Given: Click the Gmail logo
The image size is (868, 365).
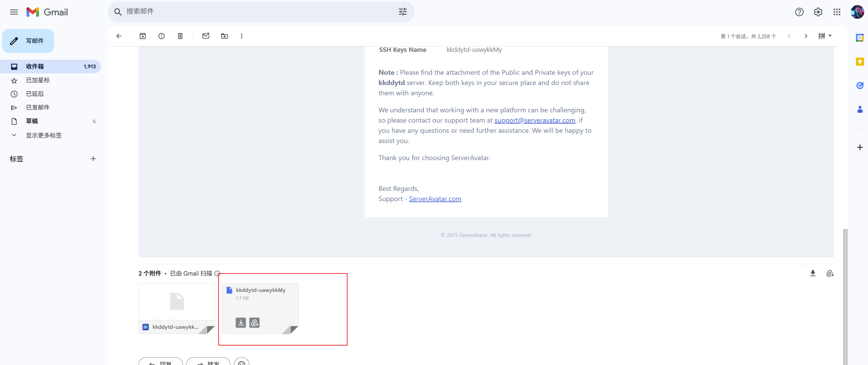Looking at the screenshot, I should [47, 12].
